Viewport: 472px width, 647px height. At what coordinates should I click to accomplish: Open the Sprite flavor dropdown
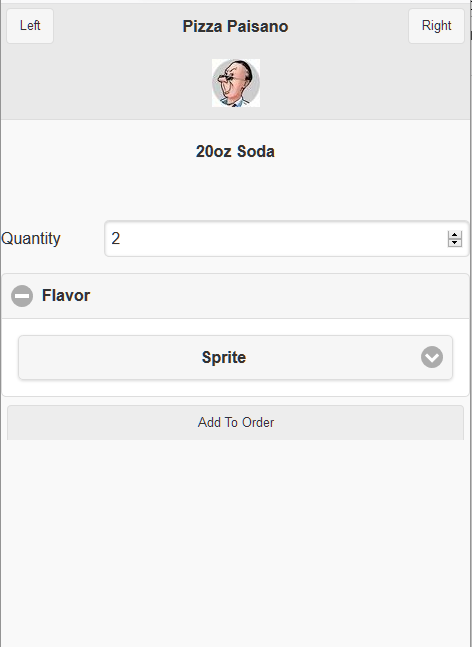pos(236,357)
